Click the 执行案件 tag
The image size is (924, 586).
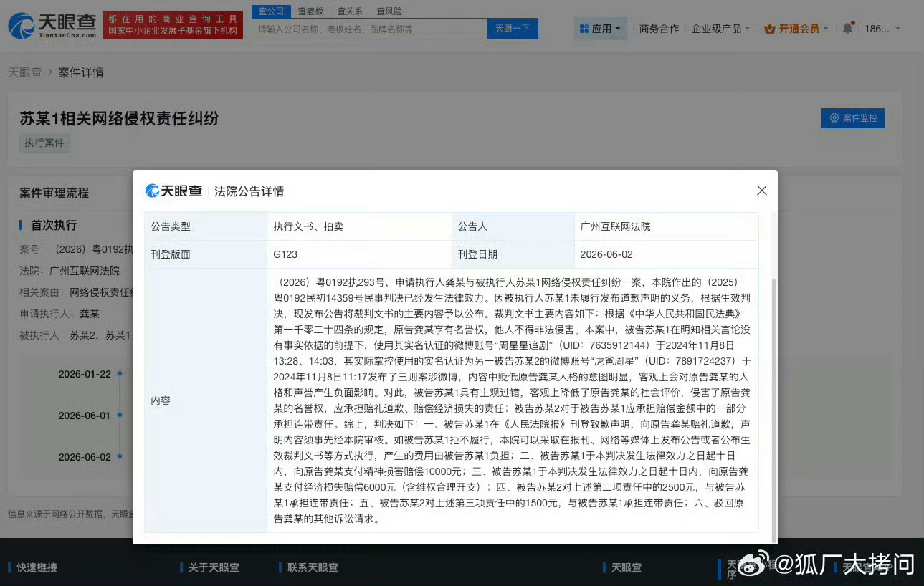click(44, 143)
